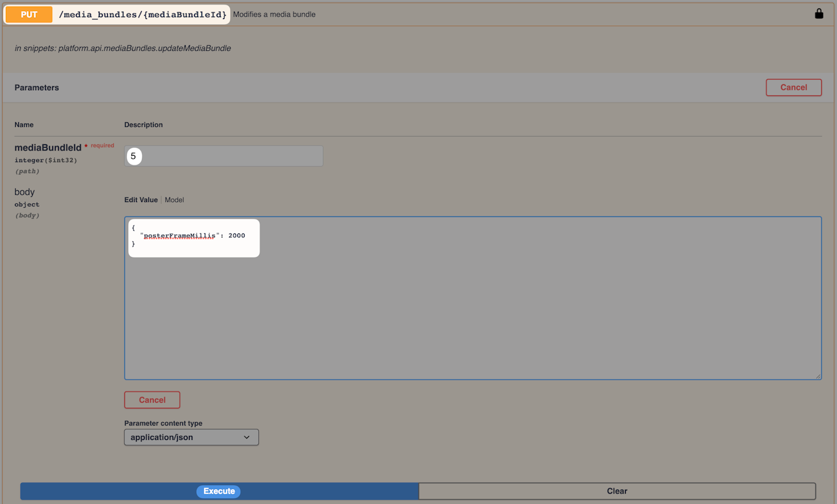Click the textarea resize handle corner
Screen dimensions: 837x504
point(817,375)
